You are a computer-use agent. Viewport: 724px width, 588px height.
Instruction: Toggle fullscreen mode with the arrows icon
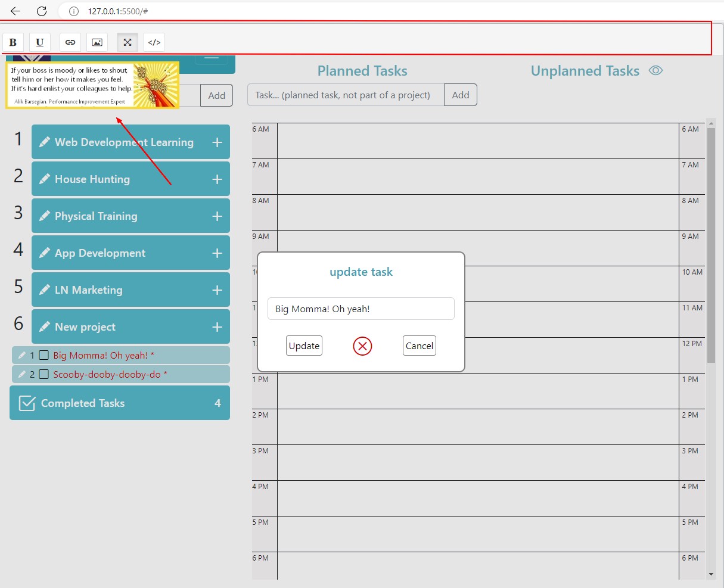[127, 42]
